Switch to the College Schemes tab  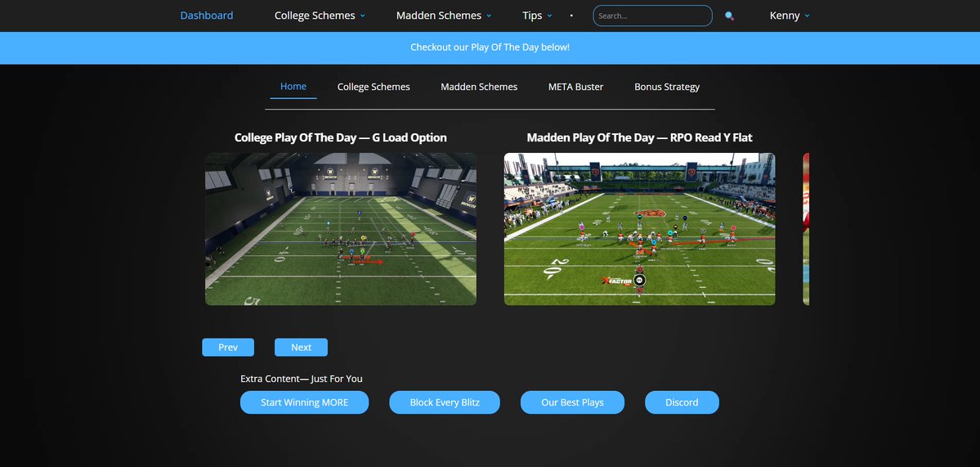(x=374, y=87)
